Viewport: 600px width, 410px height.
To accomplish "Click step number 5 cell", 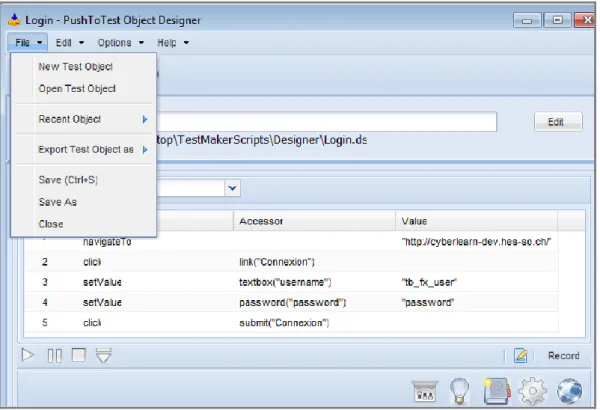I will [45, 323].
